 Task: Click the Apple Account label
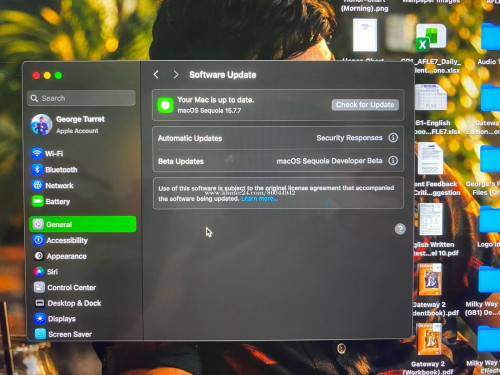pyautogui.click(x=77, y=131)
